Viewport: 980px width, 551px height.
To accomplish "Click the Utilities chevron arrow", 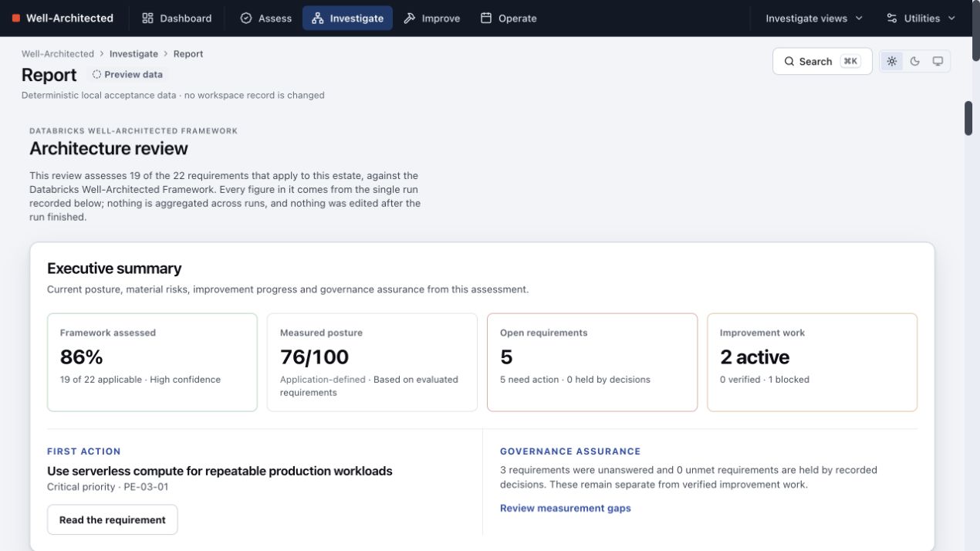I will 951,18.
